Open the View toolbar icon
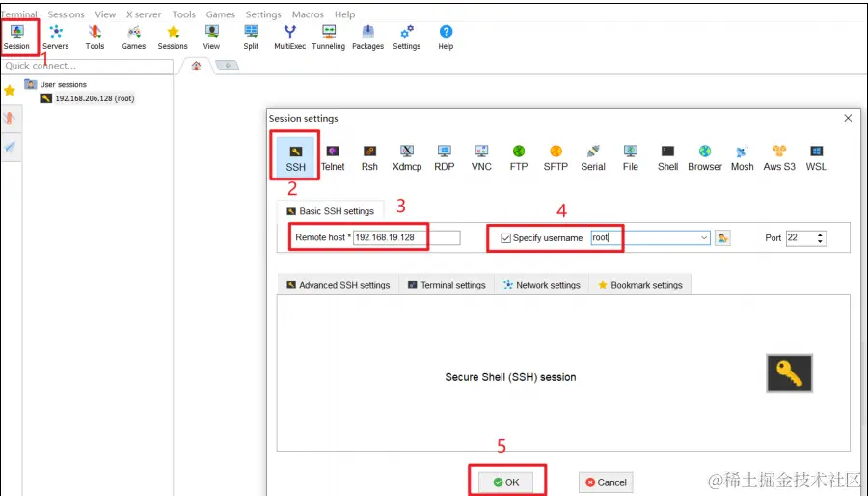This screenshot has height=496, width=868. [211, 38]
